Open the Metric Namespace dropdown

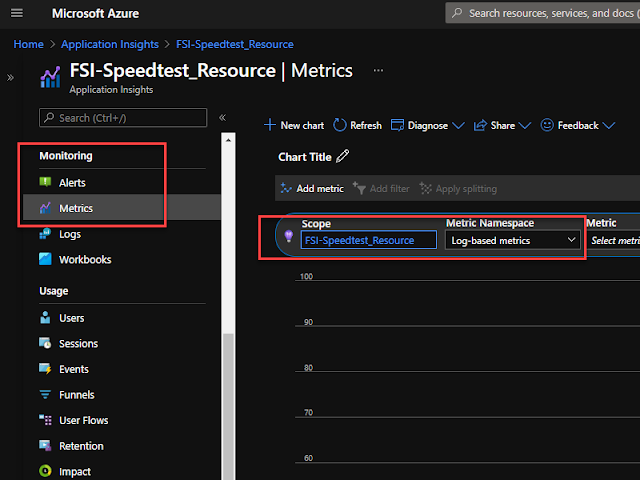(513, 240)
